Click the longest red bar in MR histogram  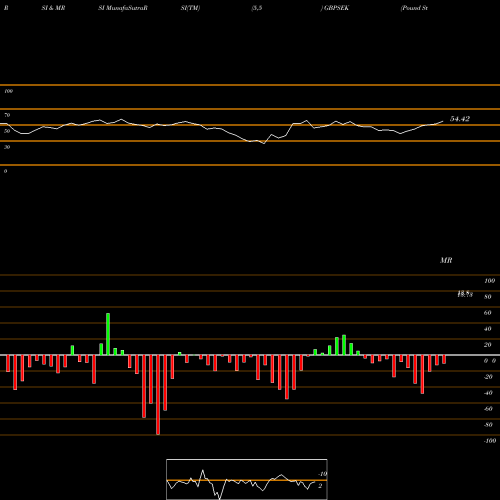point(158,395)
